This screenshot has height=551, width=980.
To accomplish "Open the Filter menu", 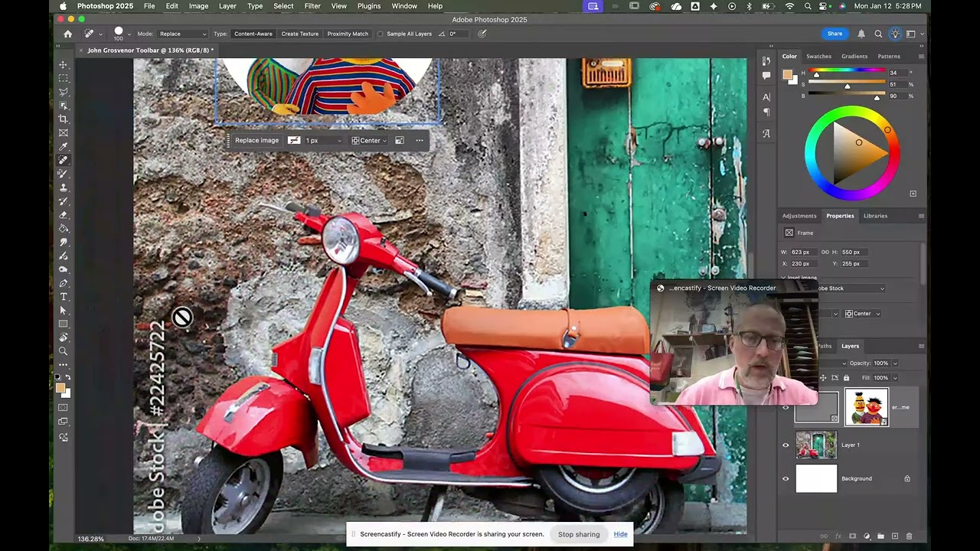I will [x=312, y=6].
